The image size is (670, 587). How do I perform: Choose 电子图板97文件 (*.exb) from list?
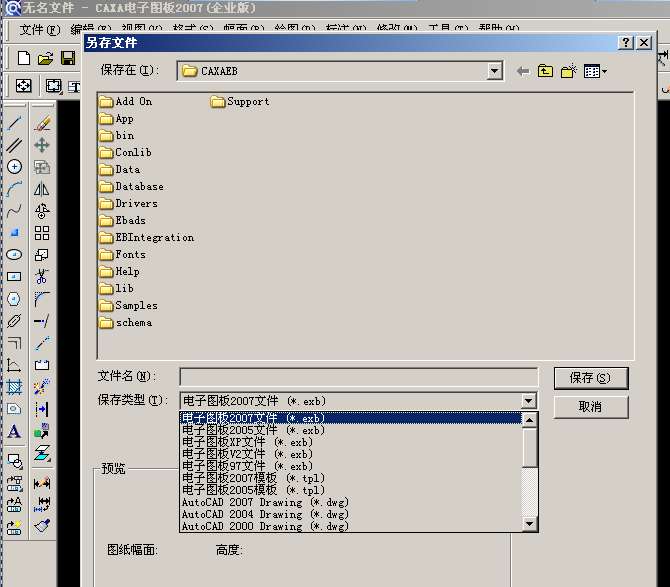pos(350,466)
